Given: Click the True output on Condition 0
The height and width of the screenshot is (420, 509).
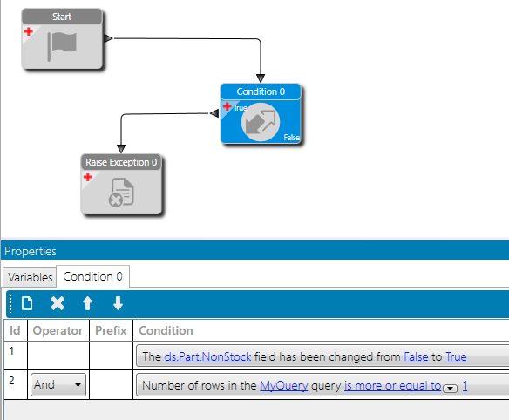Looking at the screenshot, I should [x=241, y=108].
